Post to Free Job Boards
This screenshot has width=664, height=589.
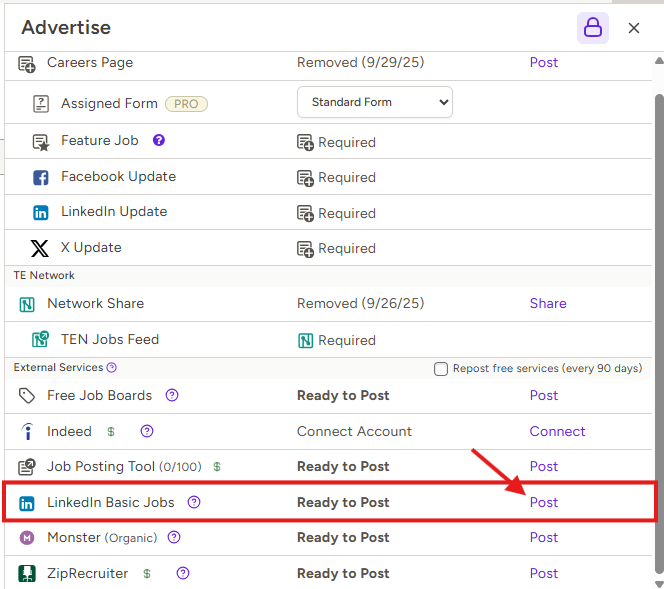click(x=544, y=395)
